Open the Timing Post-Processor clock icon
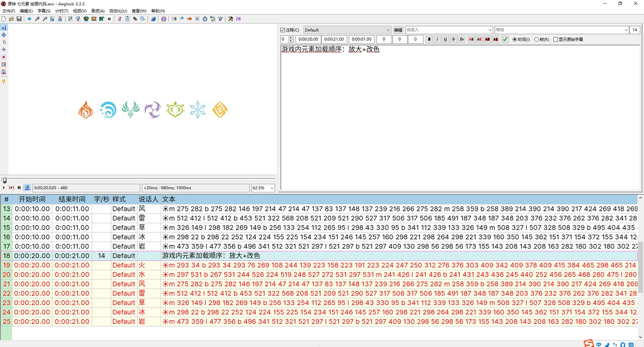The width and height of the screenshot is (644, 347). pos(205,19)
